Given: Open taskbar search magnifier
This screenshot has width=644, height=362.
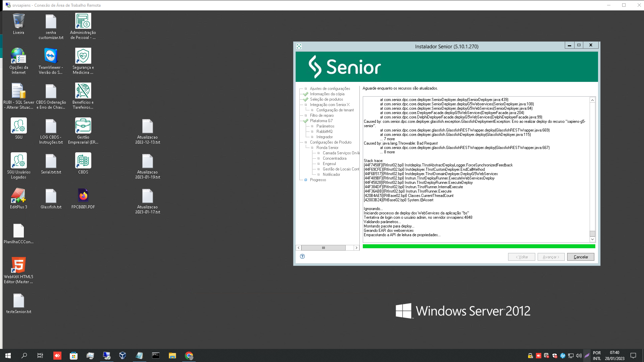Looking at the screenshot, I should tap(24, 356).
